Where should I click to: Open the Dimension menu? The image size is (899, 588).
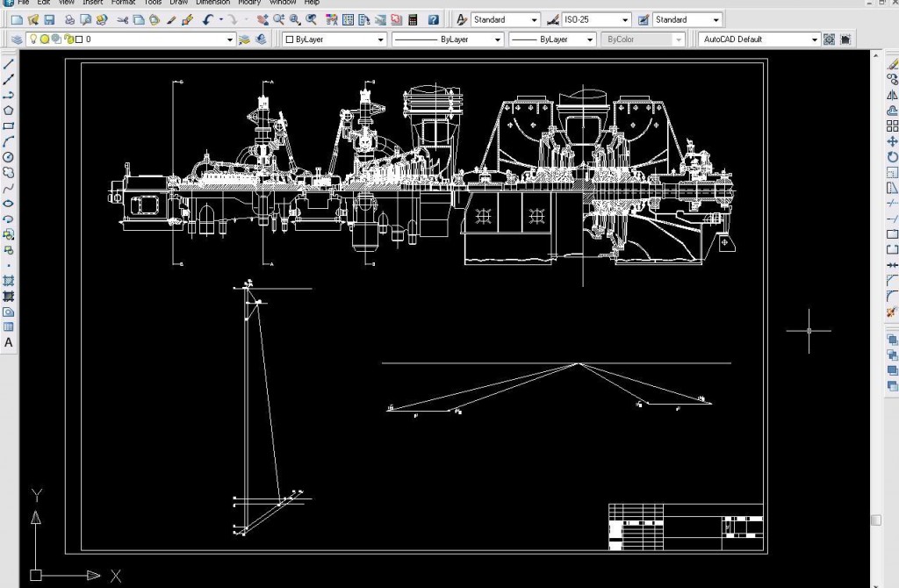pyautogui.click(x=212, y=3)
